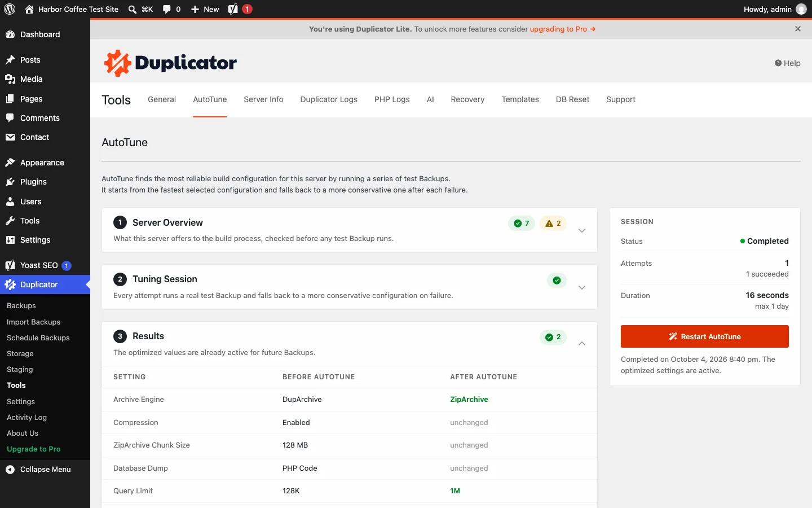This screenshot has height=508, width=812.
Task: Open Media library from sidebar
Action: tap(45, 79)
